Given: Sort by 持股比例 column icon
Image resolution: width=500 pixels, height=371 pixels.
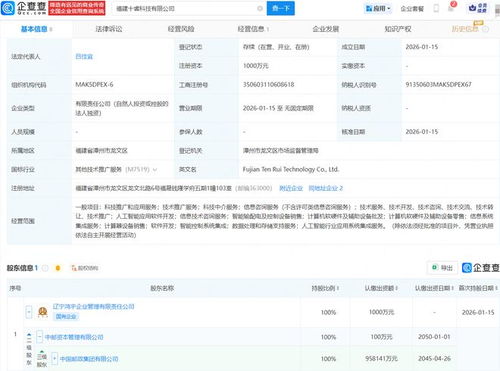Looking at the screenshot, I should (x=338, y=288).
